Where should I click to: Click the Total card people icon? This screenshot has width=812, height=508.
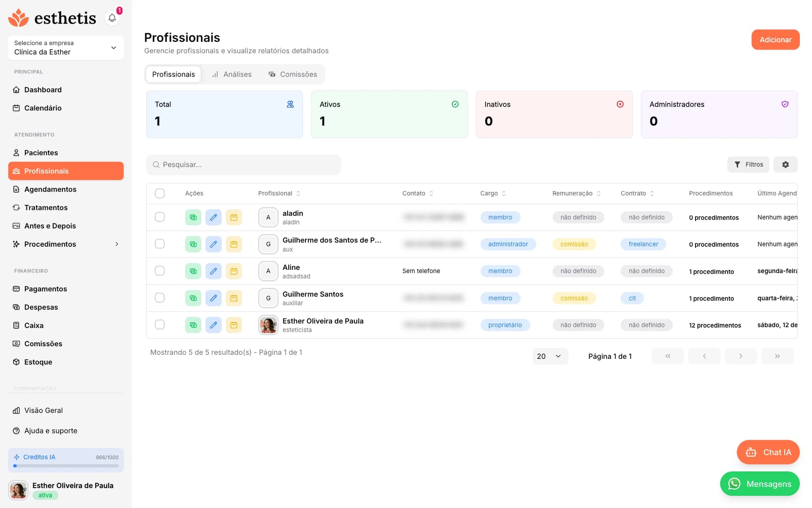290,104
